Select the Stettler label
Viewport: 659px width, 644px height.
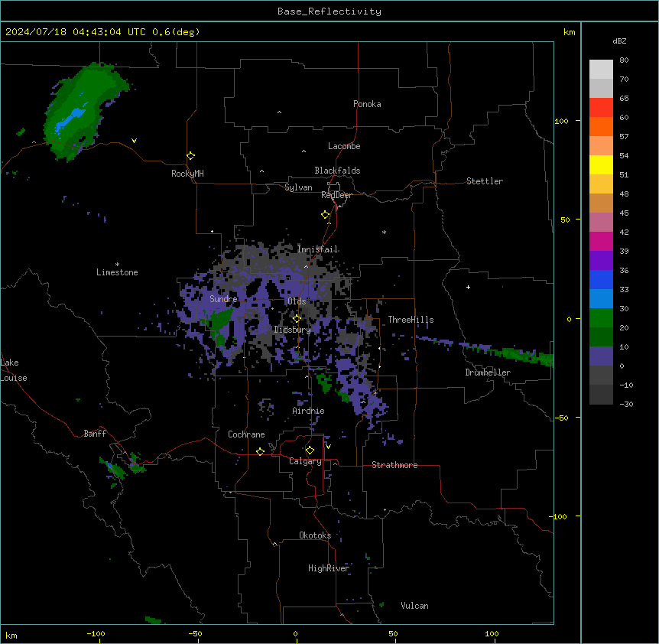pyautogui.click(x=485, y=181)
